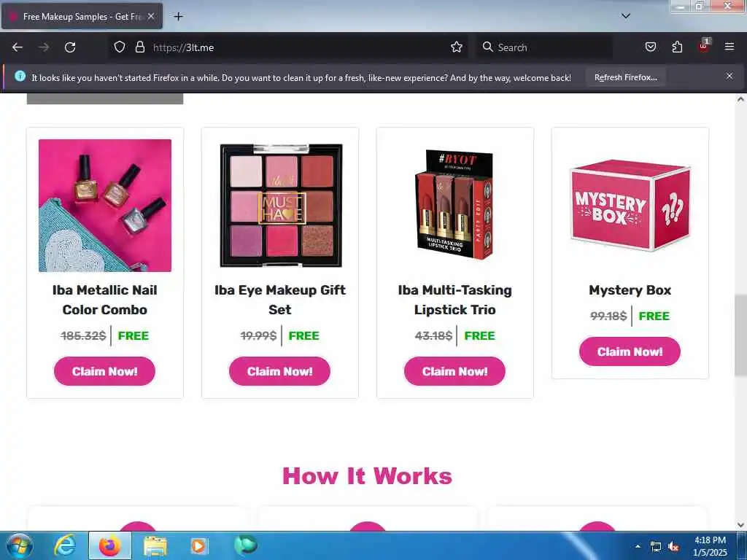The height and width of the screenshot is (560, 747).
Task: List all tabs using the chevron
Action: 626,16
